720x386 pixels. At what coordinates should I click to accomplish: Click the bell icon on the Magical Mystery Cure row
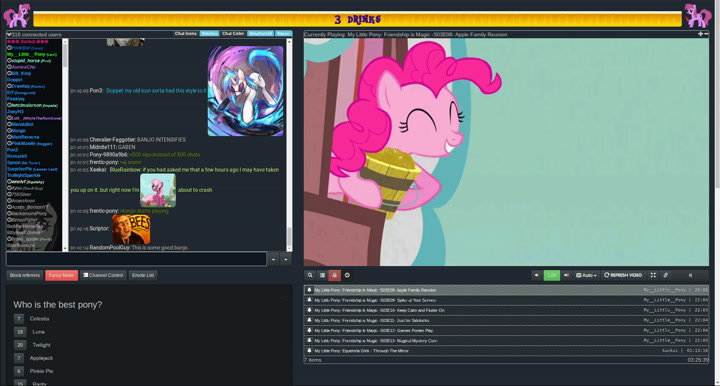pos(309,341)
